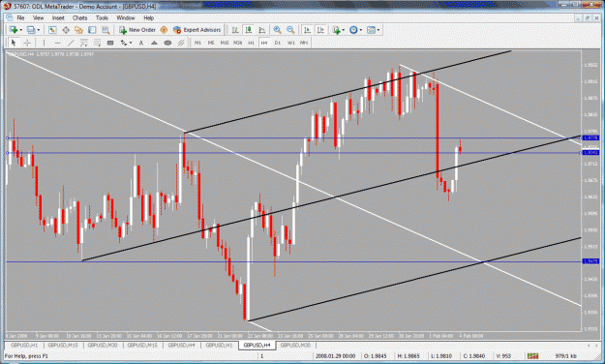The height and width of the screenshot is (364, 605).
Task: Launch MetaEditor via orange diamond icon
Action: (164, 30)
